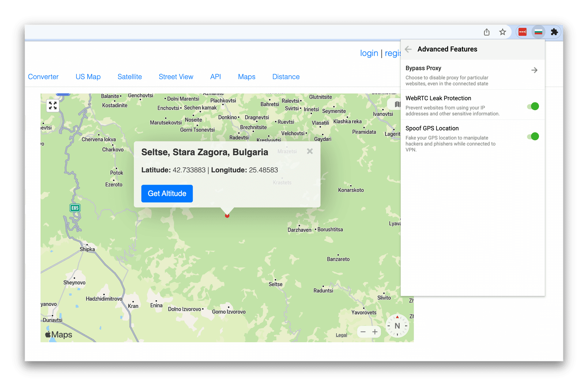The height and width of the screenshot is (386, 588).
Task: Click the Distance tool link
Action: pos(286,77)
